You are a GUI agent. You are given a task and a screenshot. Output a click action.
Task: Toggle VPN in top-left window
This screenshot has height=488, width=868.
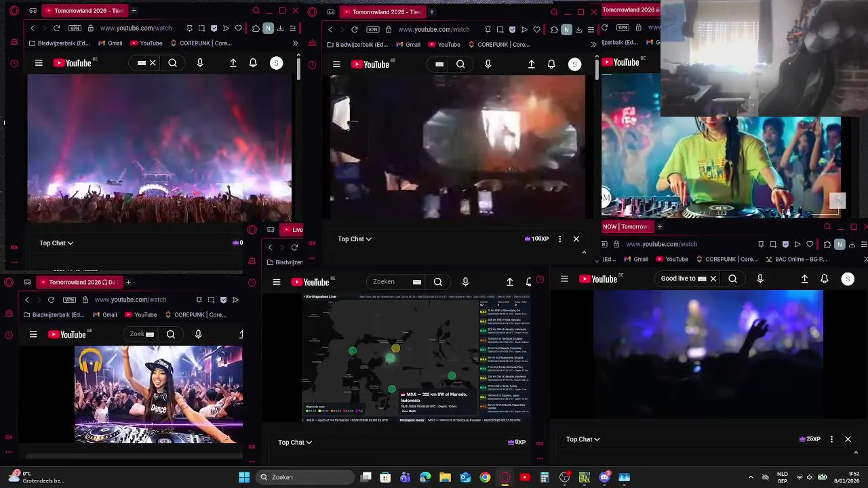point(75,28)
